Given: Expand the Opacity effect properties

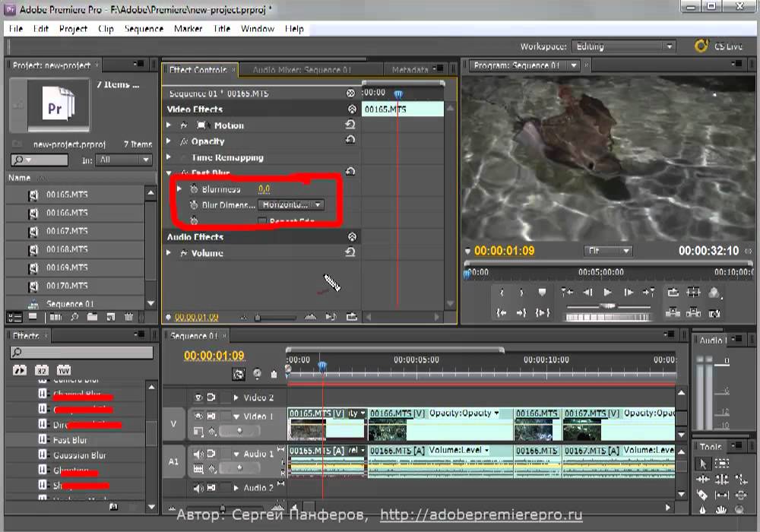Looking at the screenshot, I should [169, 141].
